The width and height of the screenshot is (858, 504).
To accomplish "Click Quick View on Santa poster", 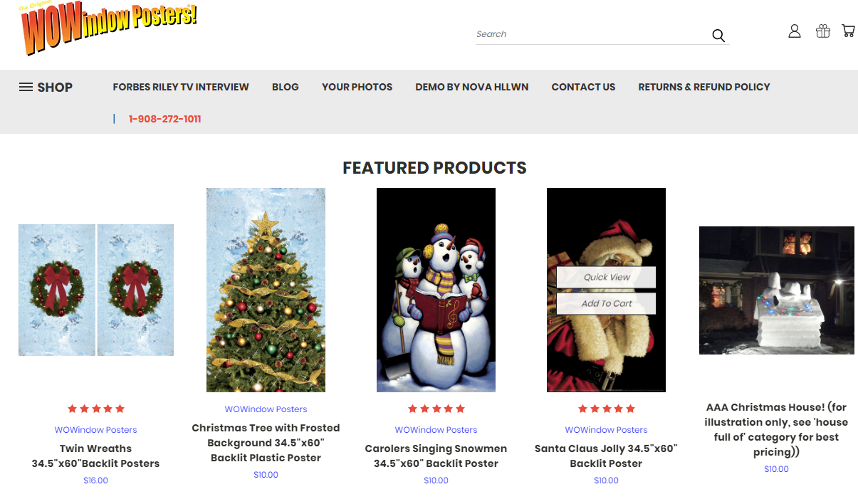I will [x=606, y=277].
